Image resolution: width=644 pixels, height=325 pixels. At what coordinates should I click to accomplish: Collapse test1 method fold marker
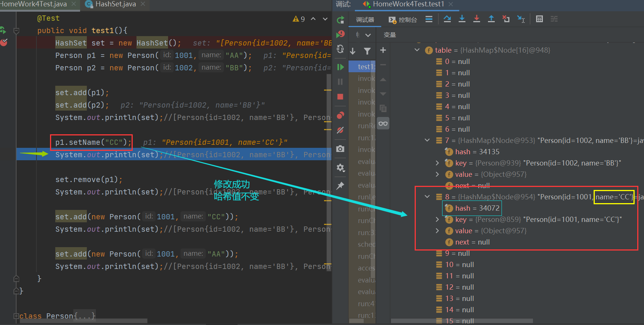(16, 31)
